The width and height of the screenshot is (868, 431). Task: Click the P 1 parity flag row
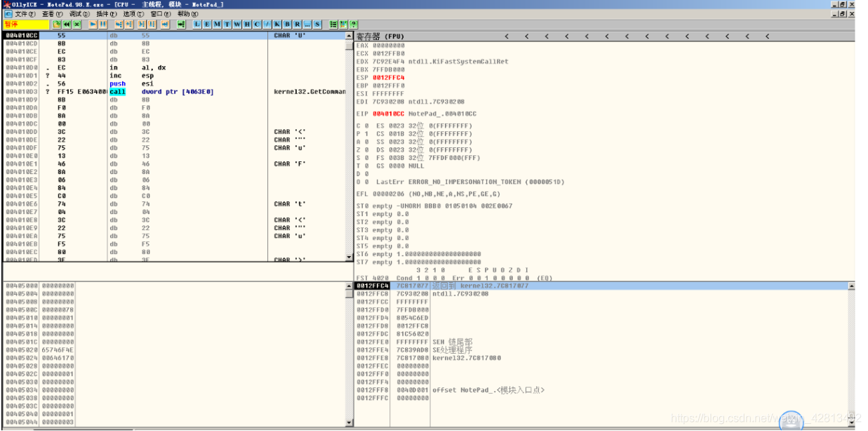pyautogui.click(x=414, y=133)
